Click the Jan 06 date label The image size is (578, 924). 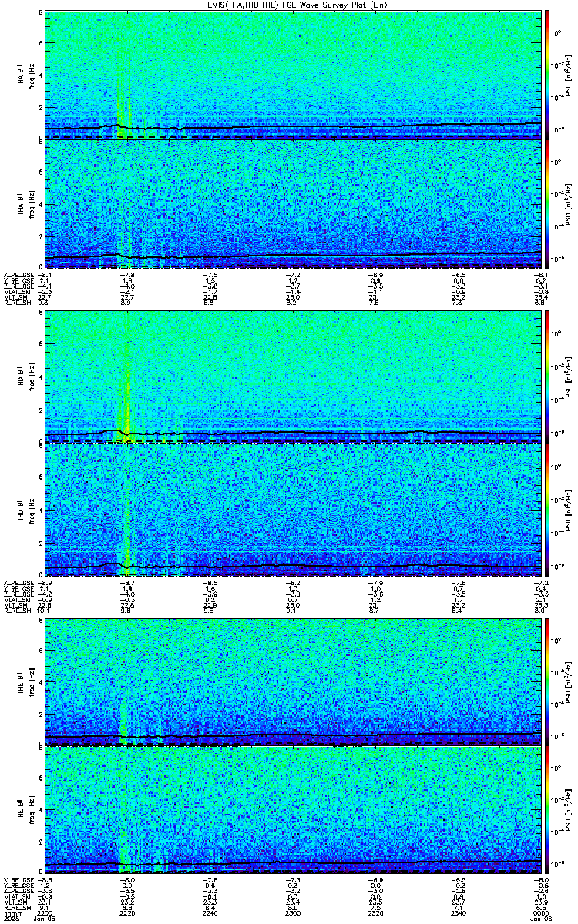coord(541,919)
